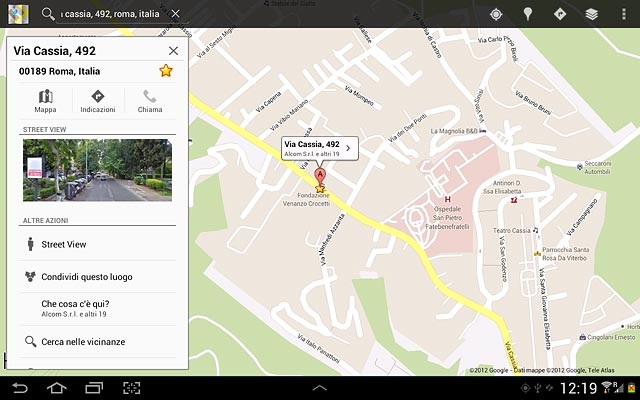The width and height of the screenshot is (640, 400).
Task: Tap the USB connection status icon
Action: coord(538,387)
